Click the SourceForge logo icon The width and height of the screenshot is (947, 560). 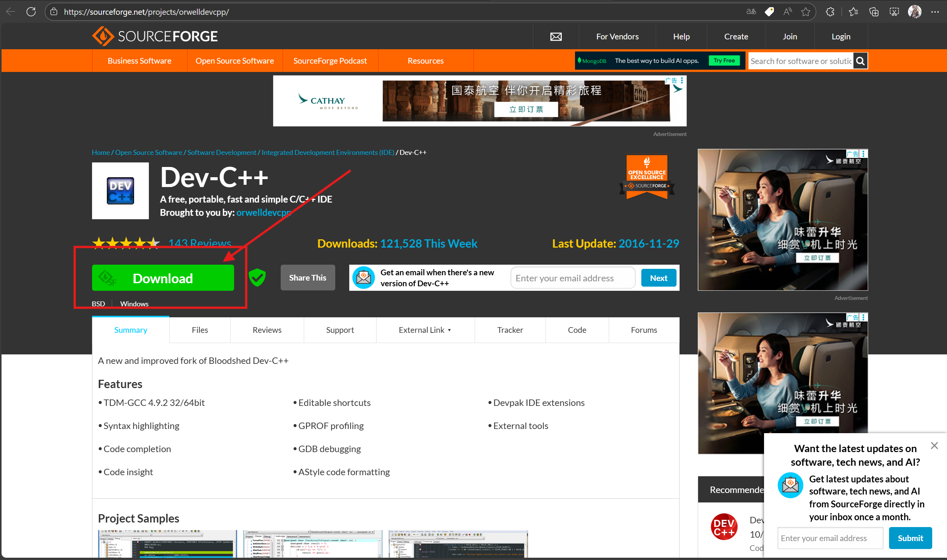click(103, 36)
